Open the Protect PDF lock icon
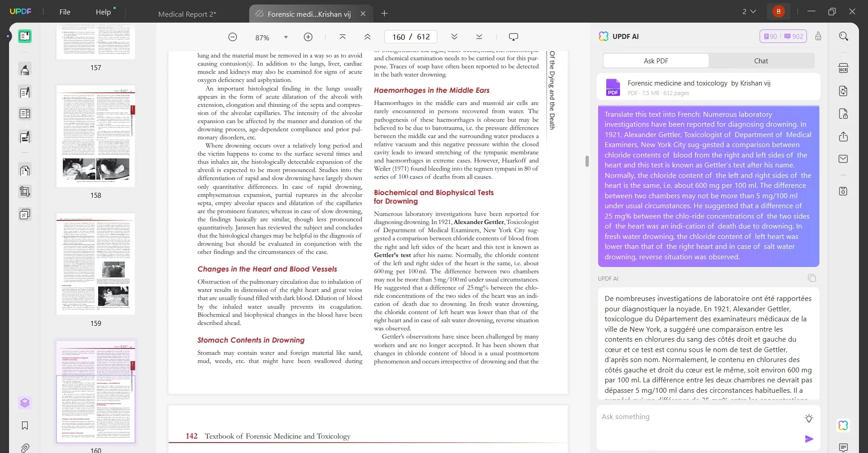Image resolution: width=868 pixels, height=453 pixels. click(x=844, y=114)
